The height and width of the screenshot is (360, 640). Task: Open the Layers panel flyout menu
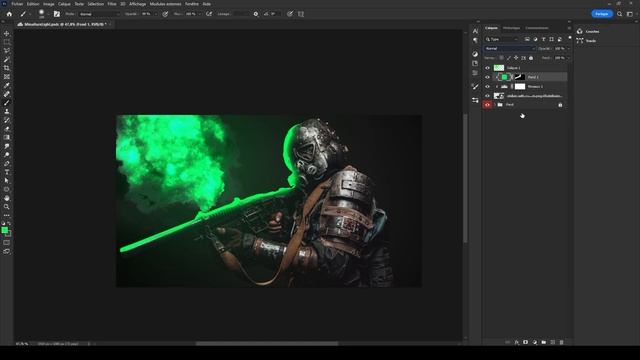pos(569,28)
